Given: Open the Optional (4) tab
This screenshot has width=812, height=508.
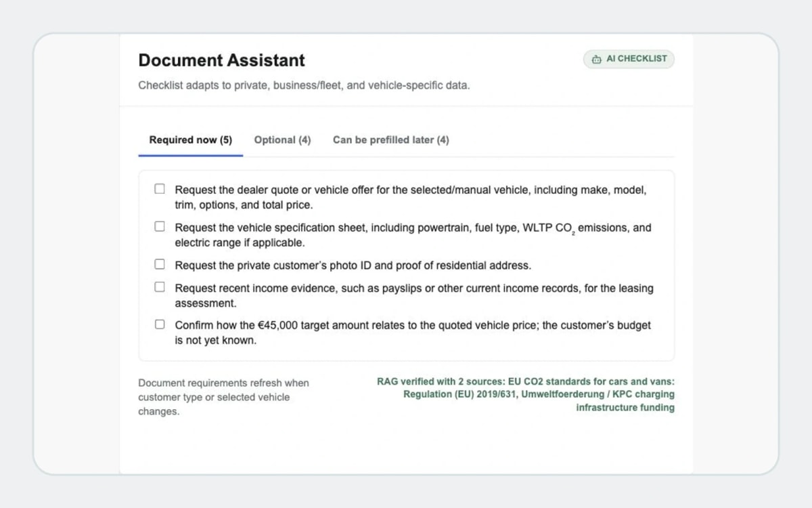Looking at the screenshot, I should (282, 140).
